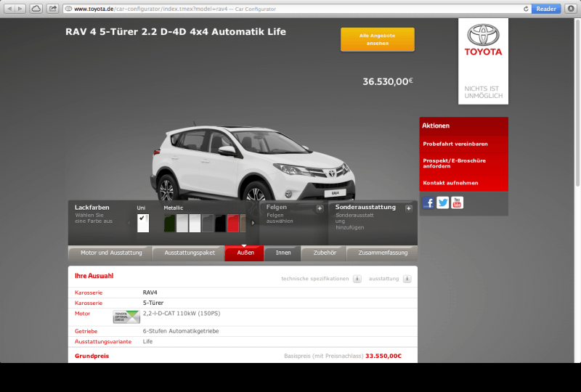Click the 'Life' Ausstattungsvariante value
The width and height of the screenshot is (581, 392).
click(x=147, y=342)
